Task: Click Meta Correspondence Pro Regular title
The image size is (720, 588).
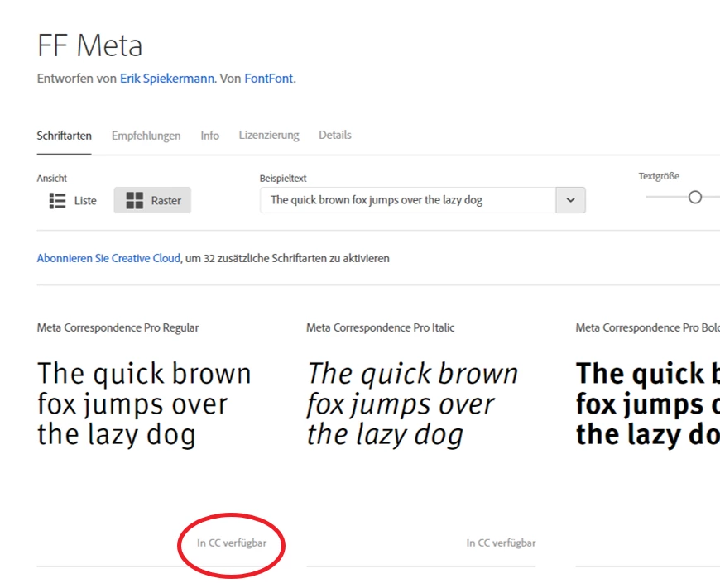Action: pyautogui.click(x=118, y=327)
